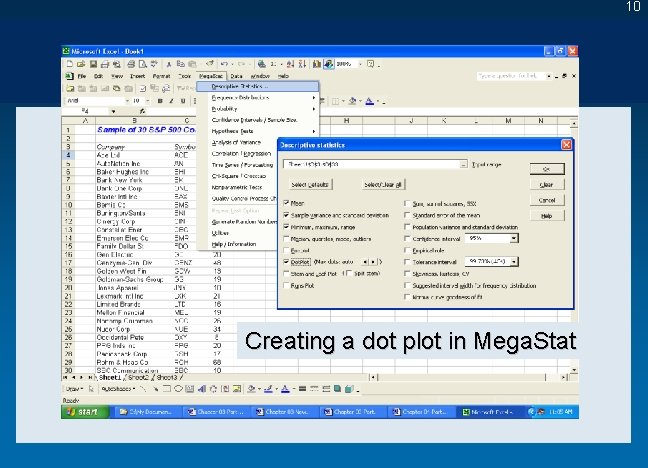This screenshot has width=648, height=468.
Task: Uncheck the Mean checkbox
Action: [x=286, y=203]
